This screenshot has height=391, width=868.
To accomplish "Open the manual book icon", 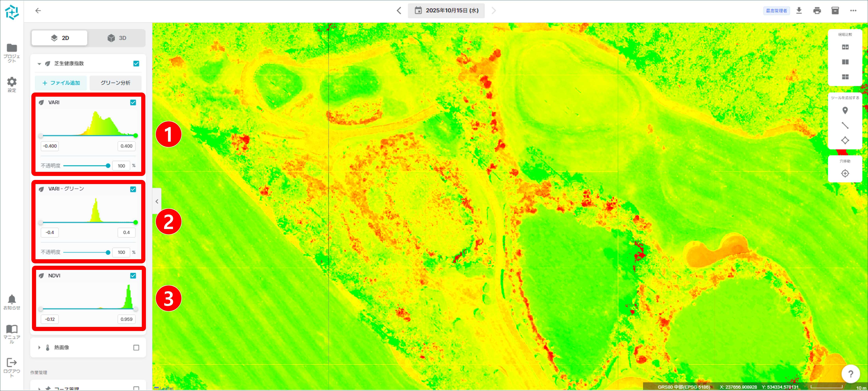I will (12, 329).
